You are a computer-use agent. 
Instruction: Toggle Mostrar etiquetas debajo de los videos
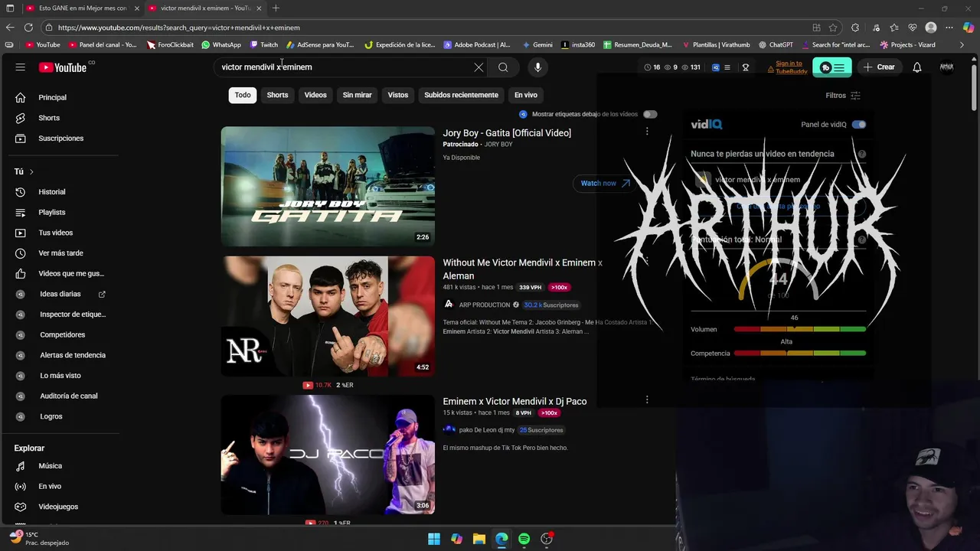pos(650,114)
